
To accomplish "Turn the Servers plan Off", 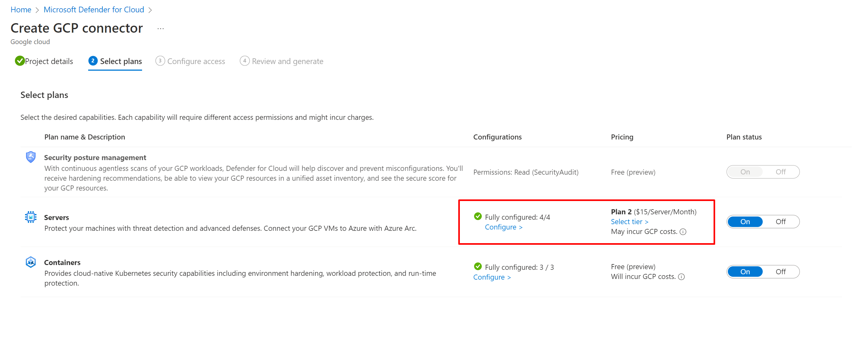I will pyautogui.click(x=780, y=221).
